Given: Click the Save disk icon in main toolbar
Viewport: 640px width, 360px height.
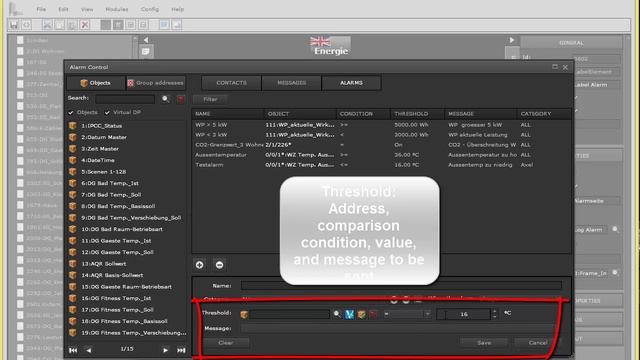Looking at the screenshot, I should [14, 25].
